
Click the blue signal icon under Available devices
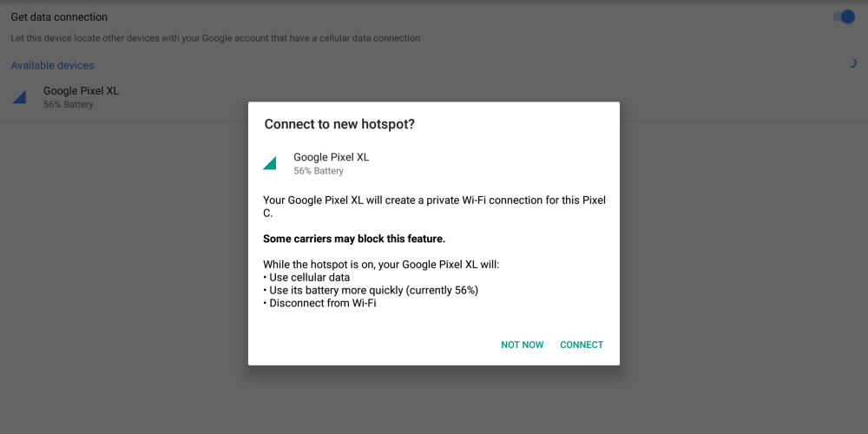point(19,96)
